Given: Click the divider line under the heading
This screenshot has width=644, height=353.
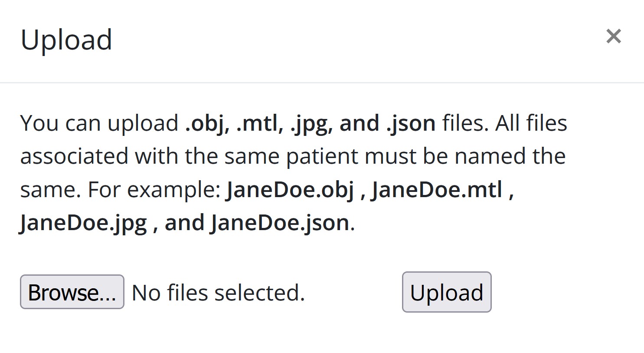Looking at the screenshot, I should coord(322,82).
